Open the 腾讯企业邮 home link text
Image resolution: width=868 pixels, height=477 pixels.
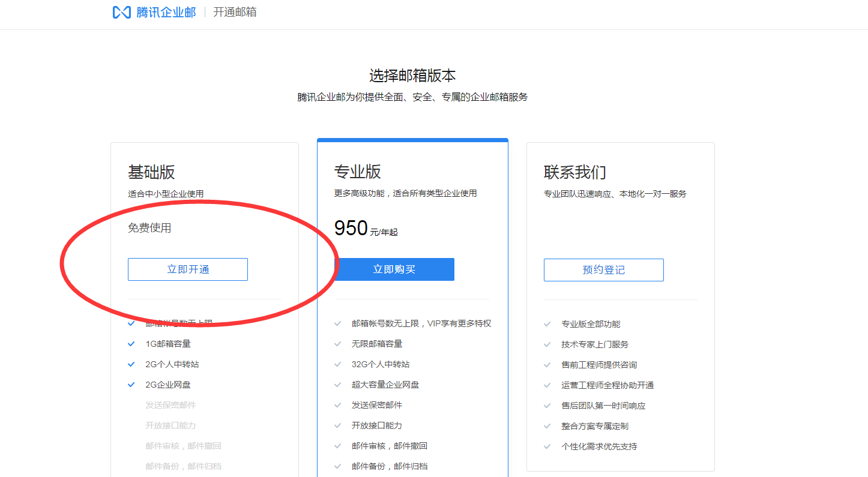(166, 12)
